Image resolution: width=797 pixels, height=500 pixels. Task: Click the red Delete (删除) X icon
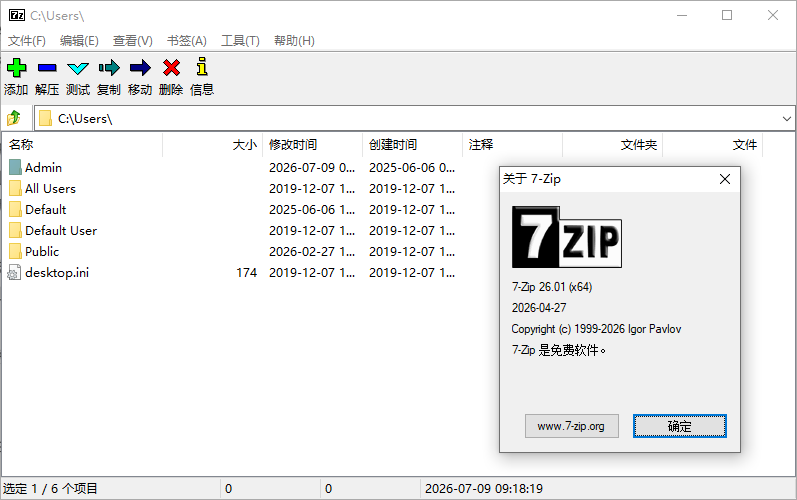pos(171,68)
